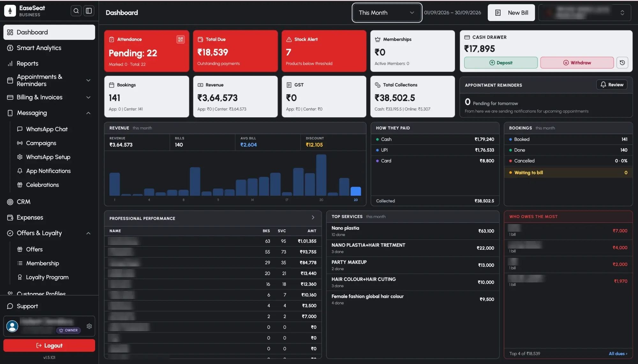Click the DISCOUNT ₹12,105 value
Screen dimensions: 638x364
314,145
